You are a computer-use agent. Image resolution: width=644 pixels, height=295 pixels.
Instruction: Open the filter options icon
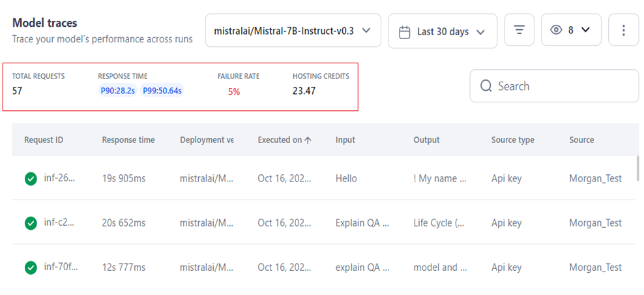pyautogui.click(x=519, y=31)
